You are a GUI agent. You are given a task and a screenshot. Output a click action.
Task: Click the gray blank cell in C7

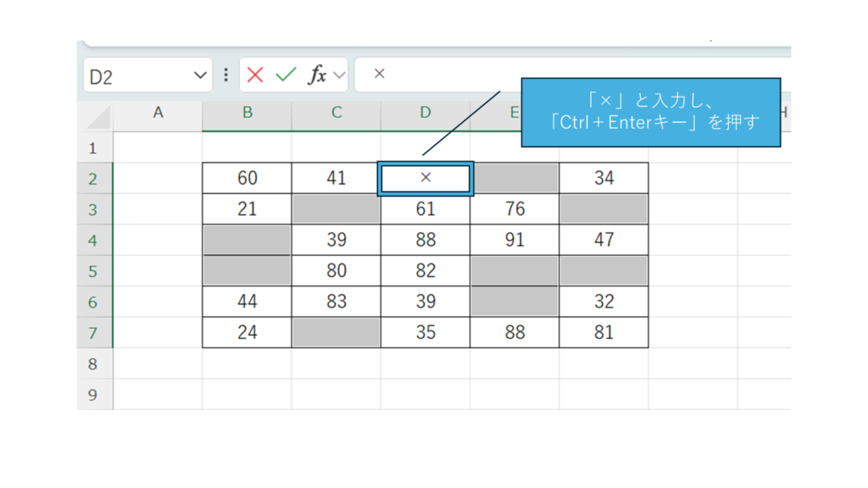point(337,333)
